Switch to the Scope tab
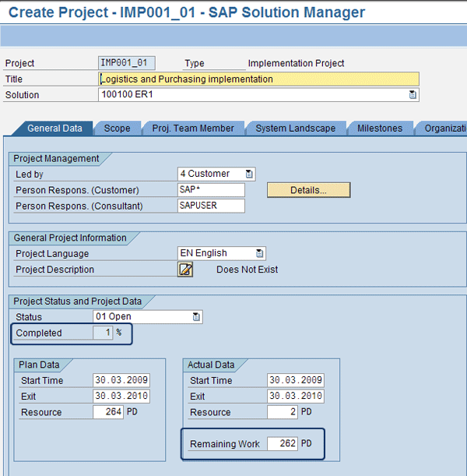Image resolution: width=467 pixels, height=476 pixels. (118, 129)
